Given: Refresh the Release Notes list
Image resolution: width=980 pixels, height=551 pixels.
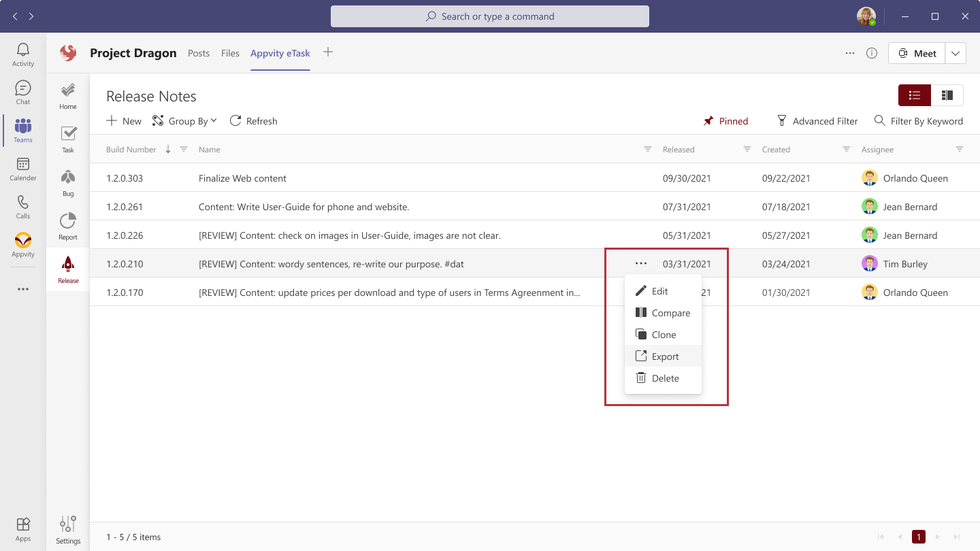Looking at the screenshot, I should point(253,120).
